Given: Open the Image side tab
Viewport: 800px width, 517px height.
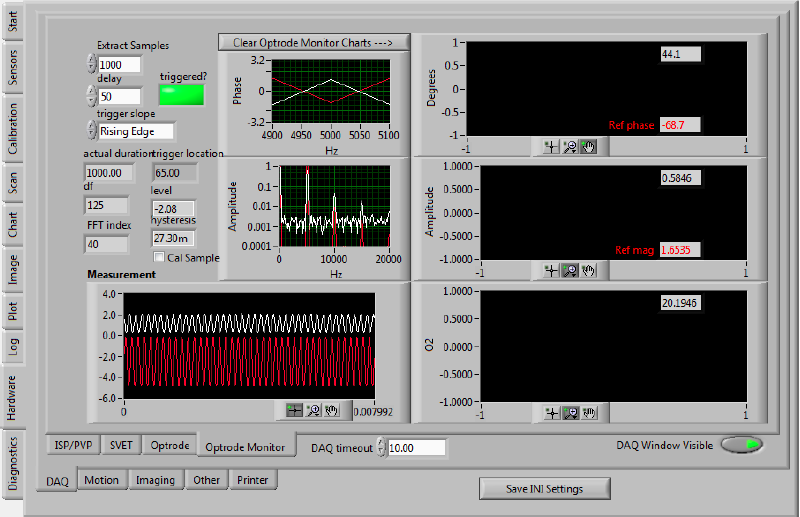Looking at the screenshot, I should [x=12, y=269].
